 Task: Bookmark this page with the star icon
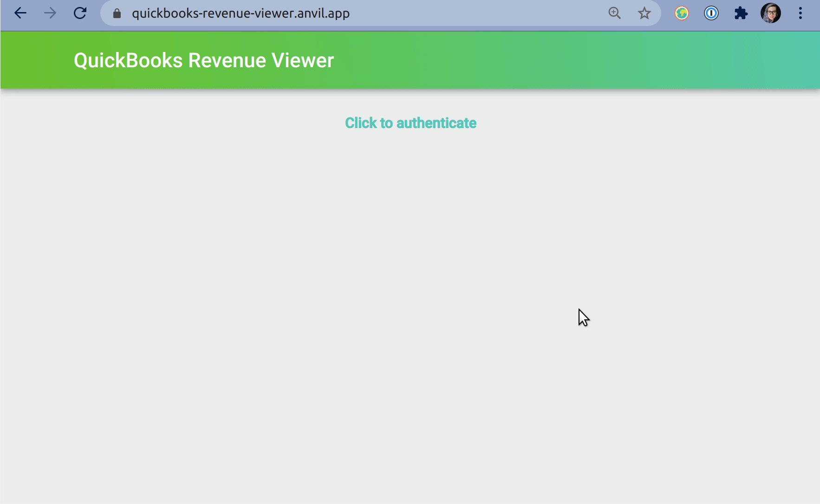(644, 13)
